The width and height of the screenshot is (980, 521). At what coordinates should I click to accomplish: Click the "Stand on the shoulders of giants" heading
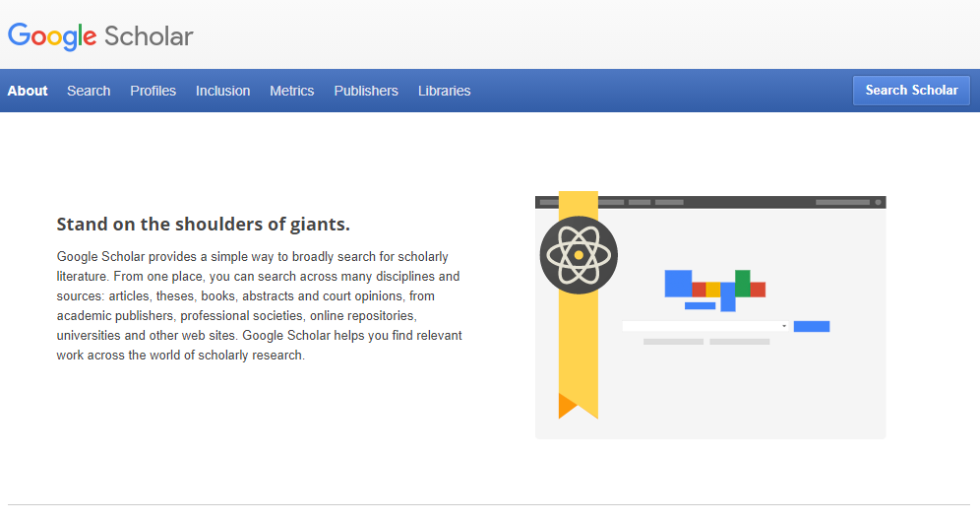[x=204, y=224]
